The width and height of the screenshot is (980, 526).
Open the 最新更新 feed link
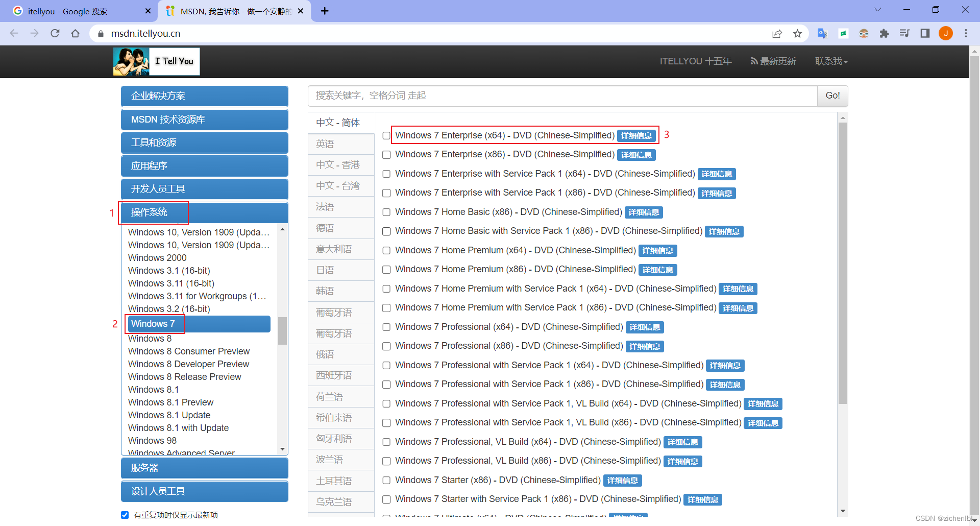[x=773, y=61]
